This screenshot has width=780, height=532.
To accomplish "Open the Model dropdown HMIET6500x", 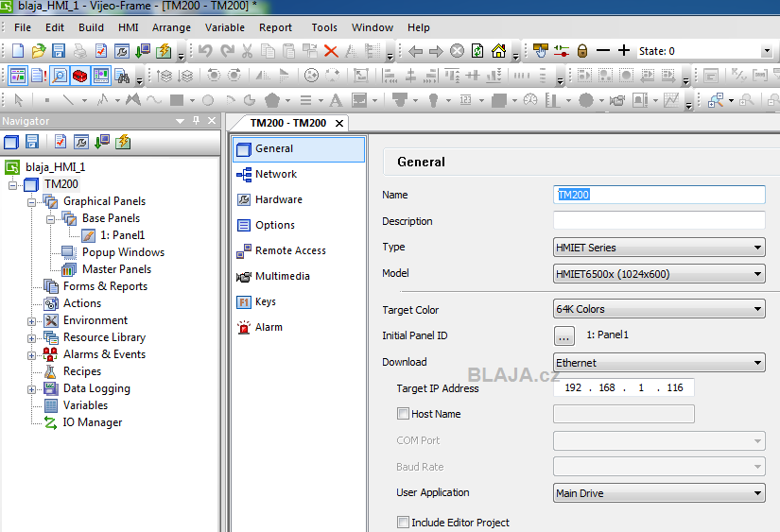I will tap(659, 273).
